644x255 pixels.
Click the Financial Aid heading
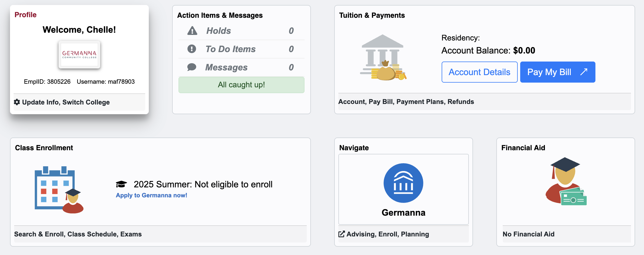pyautogui.click(x=523, y=148)
